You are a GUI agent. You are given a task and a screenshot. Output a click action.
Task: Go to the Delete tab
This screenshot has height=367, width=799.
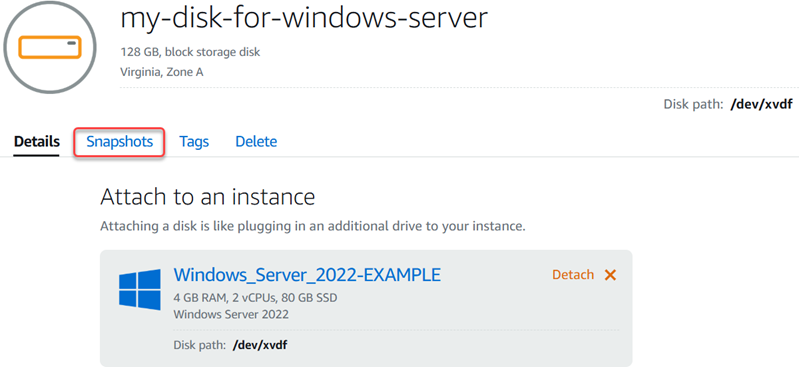tap(256, 142)
